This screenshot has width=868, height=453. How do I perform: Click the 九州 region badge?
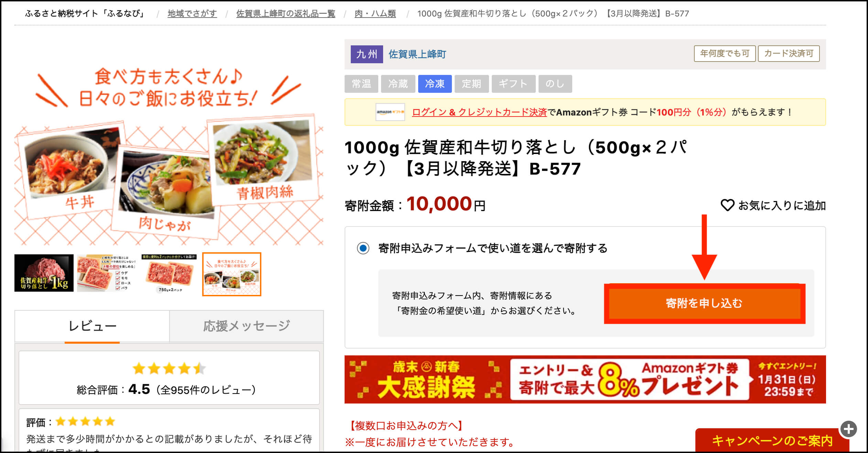[x=367, y=54]
